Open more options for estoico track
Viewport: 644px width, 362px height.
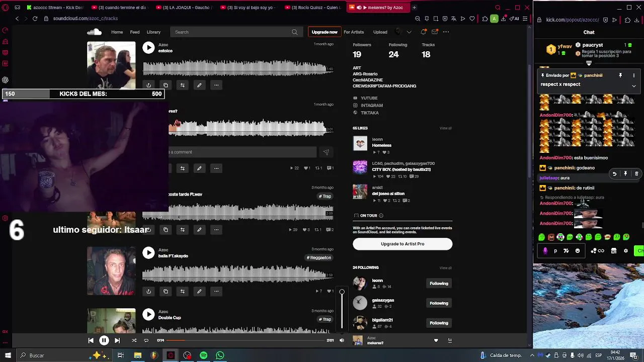216,85
